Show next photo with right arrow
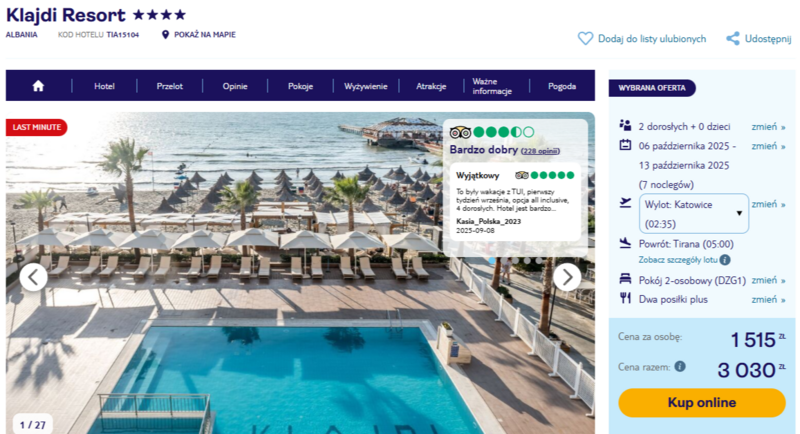Viewport: 800px width, 434px height. [567, 277]
